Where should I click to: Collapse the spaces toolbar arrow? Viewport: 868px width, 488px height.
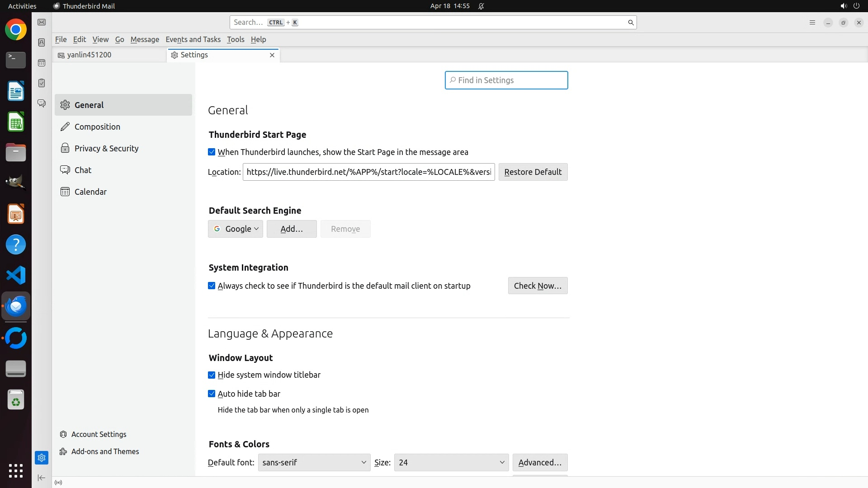coord(42,478)
